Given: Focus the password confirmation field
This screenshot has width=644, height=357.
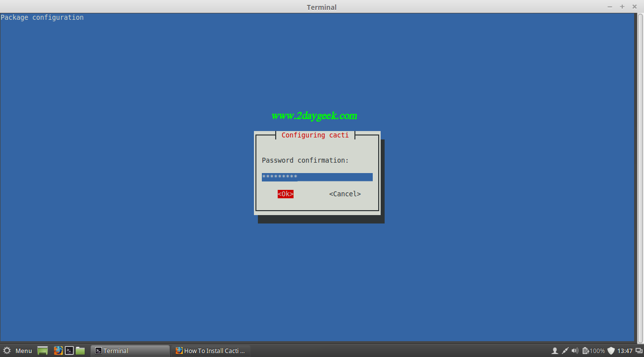Looking at the screenshot, I should [317, 177].
